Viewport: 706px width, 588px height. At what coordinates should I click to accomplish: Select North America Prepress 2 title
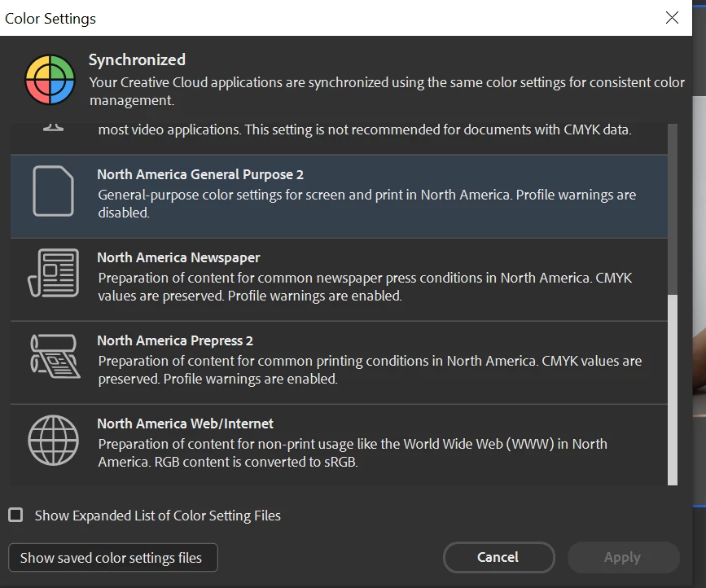coord(175,340)
